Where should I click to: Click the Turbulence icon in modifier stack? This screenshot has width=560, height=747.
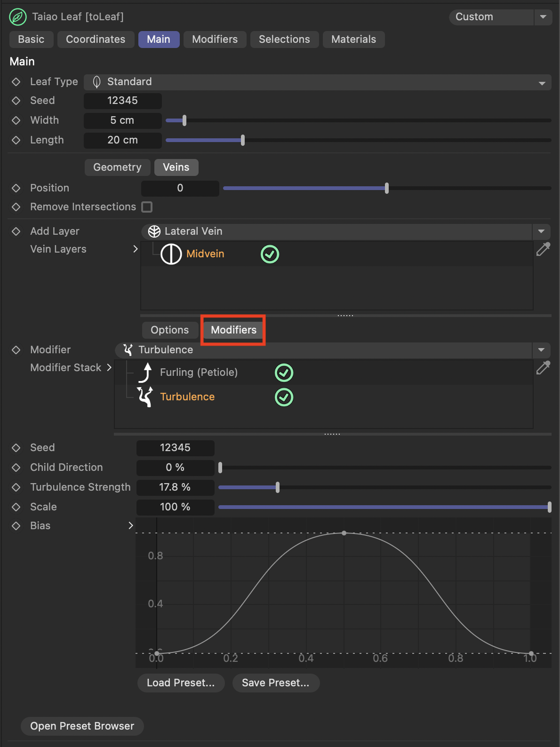(x=145, y=397)
